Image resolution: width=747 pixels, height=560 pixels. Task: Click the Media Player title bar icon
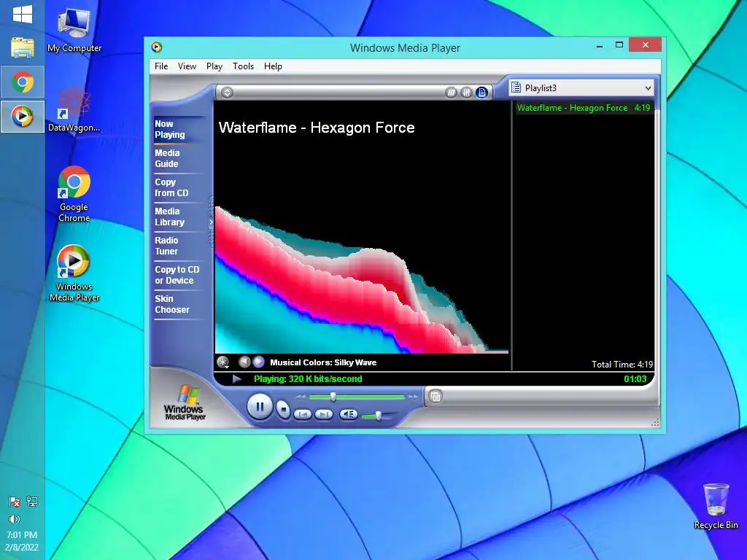point(156,47)
